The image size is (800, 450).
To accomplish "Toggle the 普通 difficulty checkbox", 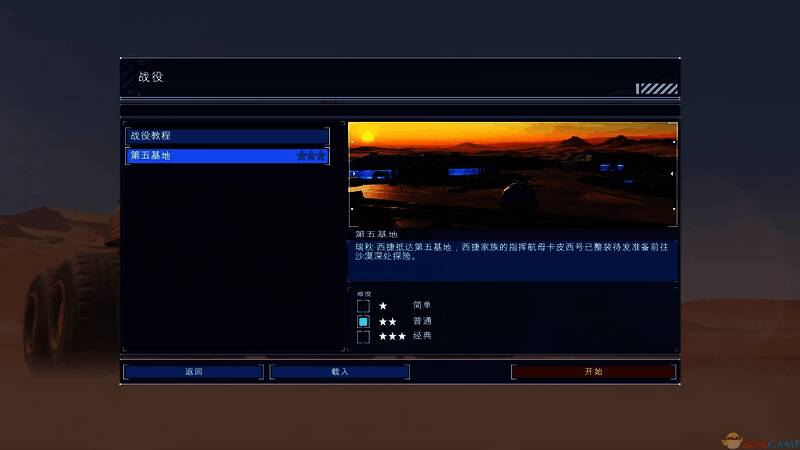I will 363,322.
